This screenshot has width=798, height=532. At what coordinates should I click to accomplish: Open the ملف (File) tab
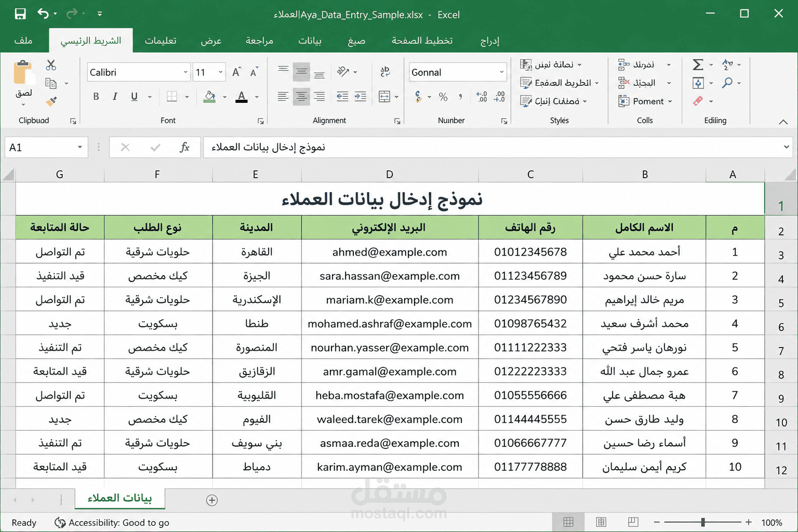tap(23, 41)
